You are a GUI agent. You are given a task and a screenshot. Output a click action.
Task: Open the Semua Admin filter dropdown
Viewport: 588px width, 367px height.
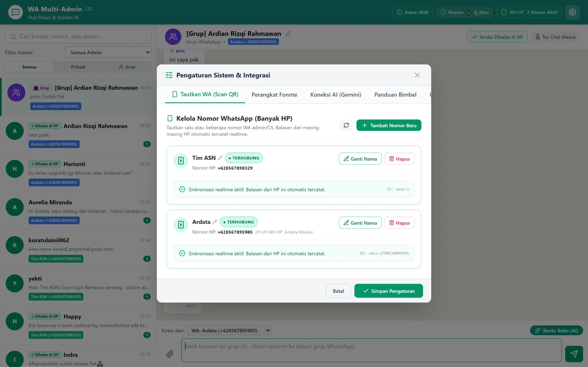[108, 53]
